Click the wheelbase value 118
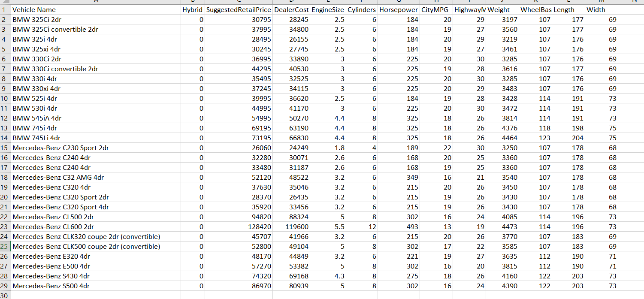644x299 pixels. [535, 128]
